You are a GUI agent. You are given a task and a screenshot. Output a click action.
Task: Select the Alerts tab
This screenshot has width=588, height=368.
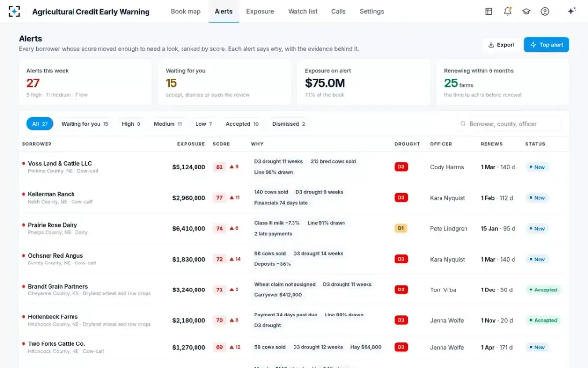(x=223, y=11)
